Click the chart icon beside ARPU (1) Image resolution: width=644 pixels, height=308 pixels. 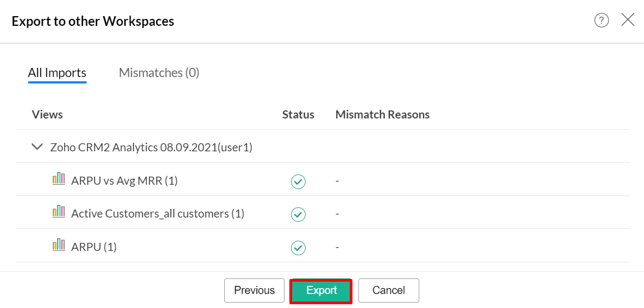click(59, 246)
